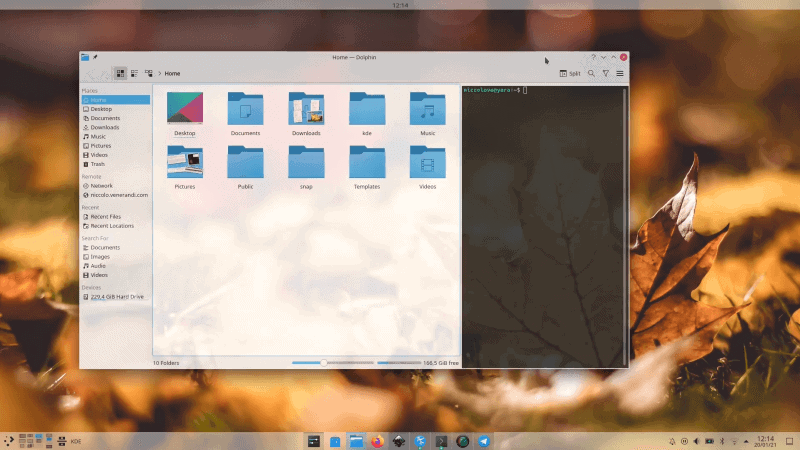The image size is (800, 450).
Task: Switch to Compact view mode
Action: [134, 73]
